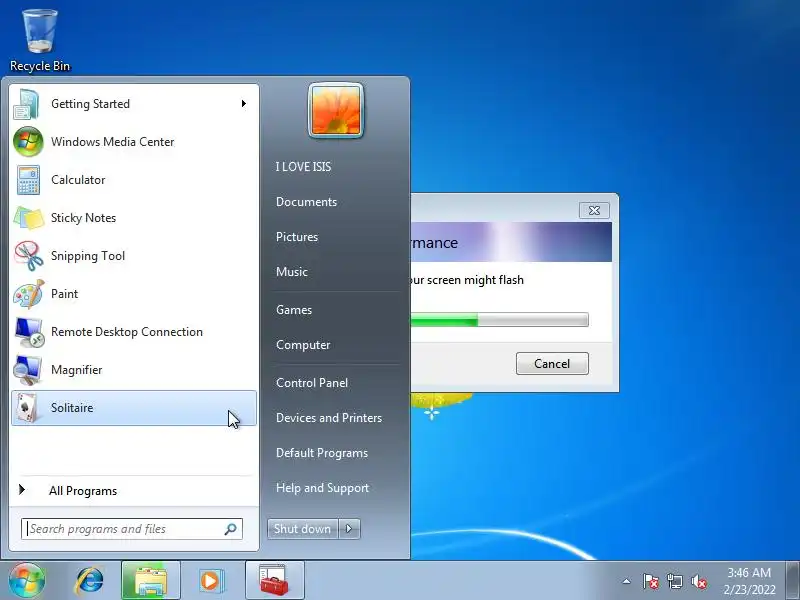Screen dimensions: 800x600
Task: Click the Sticky Notes icon
Action: click(29, 218)
